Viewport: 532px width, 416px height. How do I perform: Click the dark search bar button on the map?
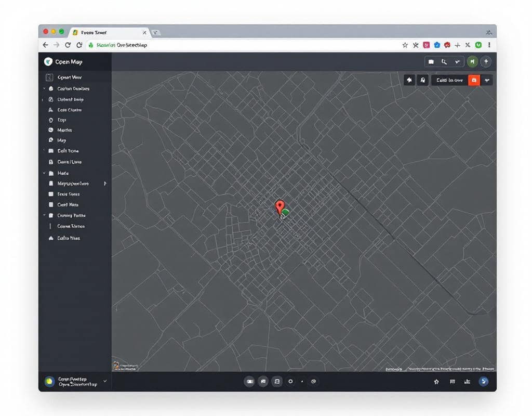click(450, 80)
